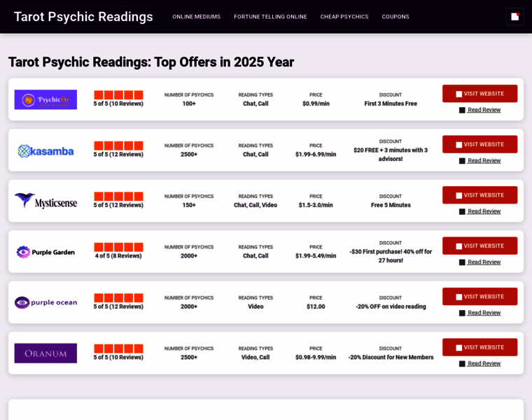The width and height of the screenshot is (532, 420).
Task: Open the Fortune Telling Online menu item
Action: pos(270,17)
